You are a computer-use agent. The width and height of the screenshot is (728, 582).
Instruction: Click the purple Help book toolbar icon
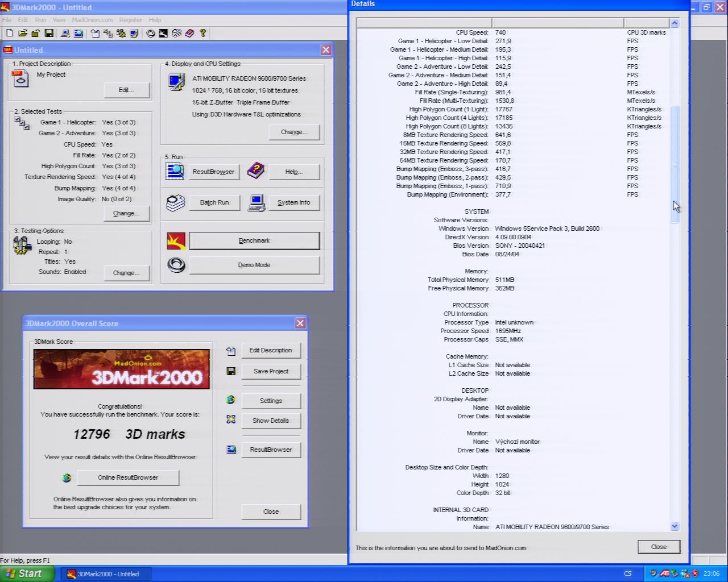click(x=189, y=34)
